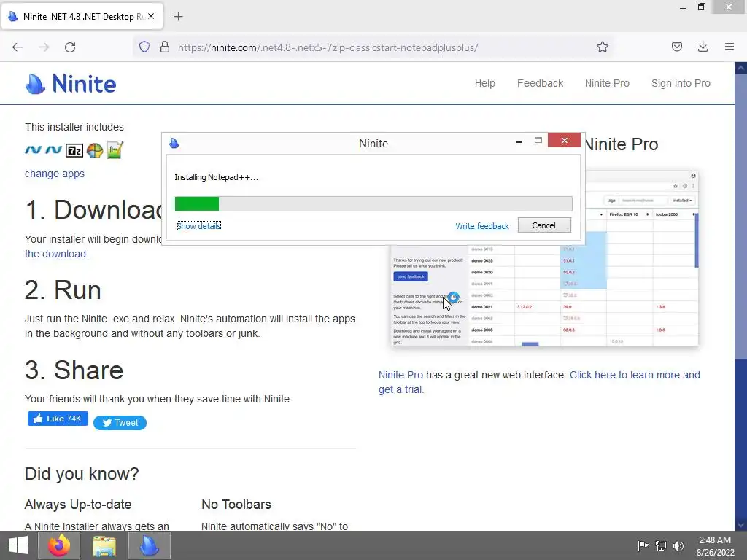Viewport: 747px width, 560px height.
Task: Open the Windows Start button
Action: click(x=18, y=545)
